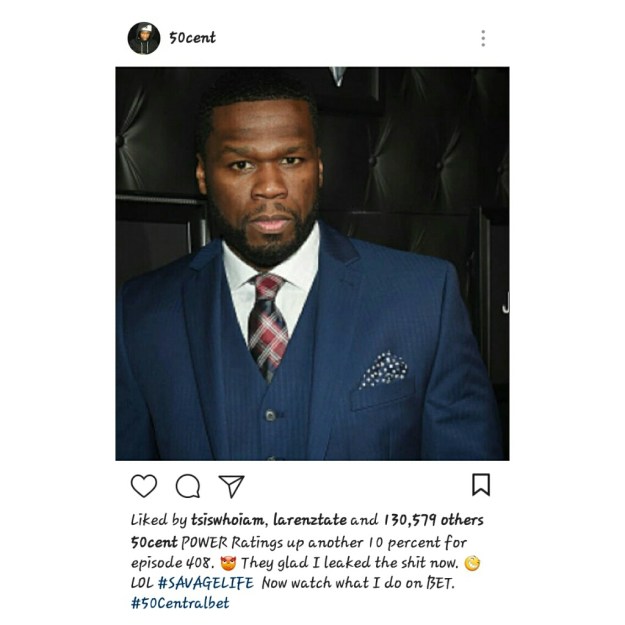Screen dimensions: 625x625
Task: Open the #SAVAGELIFE hashtag
Action: click(x=206, y=583)
